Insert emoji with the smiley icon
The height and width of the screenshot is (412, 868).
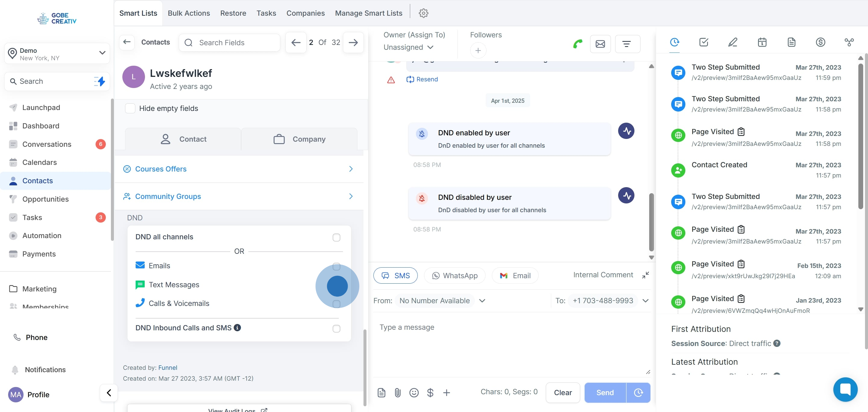(414, 392)
